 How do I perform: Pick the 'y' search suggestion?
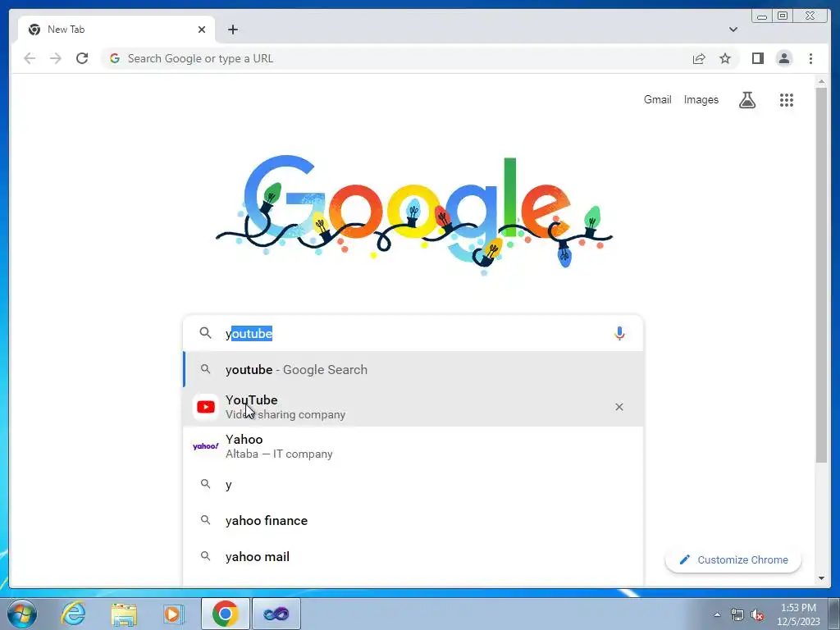coord(413,485)
